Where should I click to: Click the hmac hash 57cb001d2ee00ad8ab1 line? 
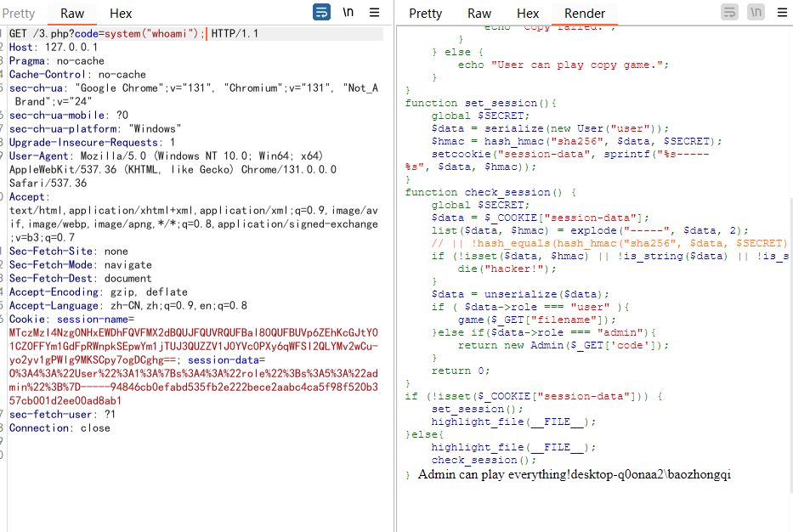pyautogui.click(x=65, y=401)
